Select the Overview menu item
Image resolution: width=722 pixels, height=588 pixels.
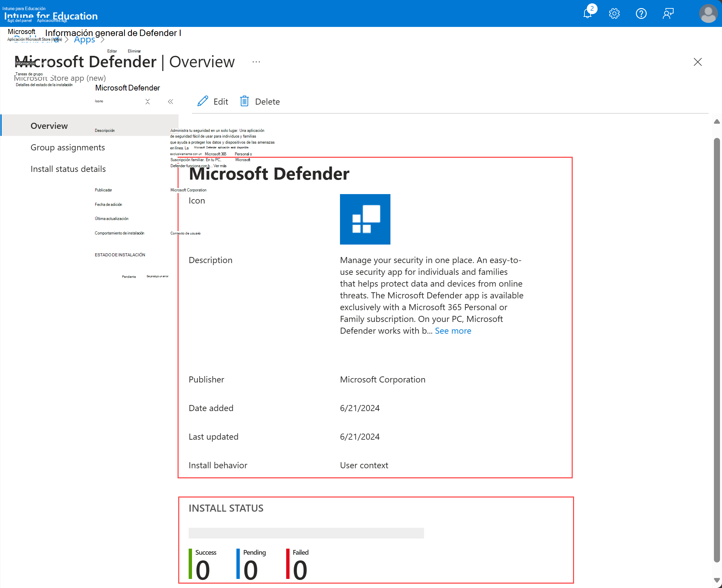coord(90,125)
